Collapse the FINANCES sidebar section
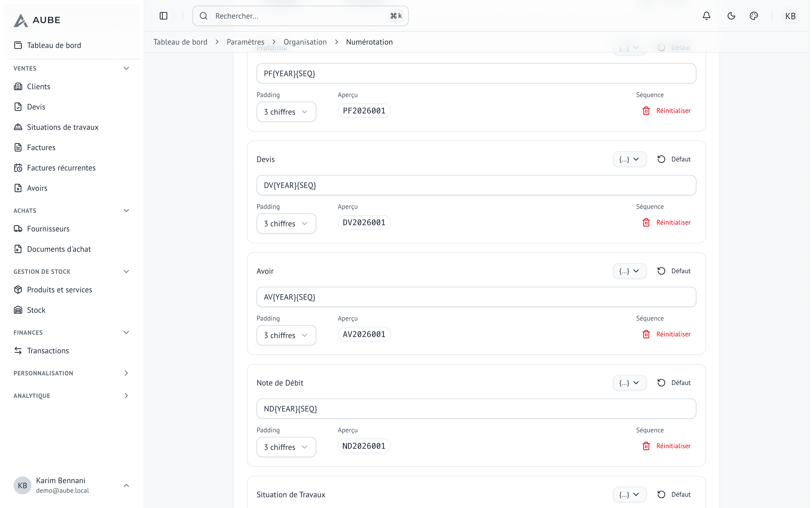Screen dimensions: 812x508 [126, 333]
